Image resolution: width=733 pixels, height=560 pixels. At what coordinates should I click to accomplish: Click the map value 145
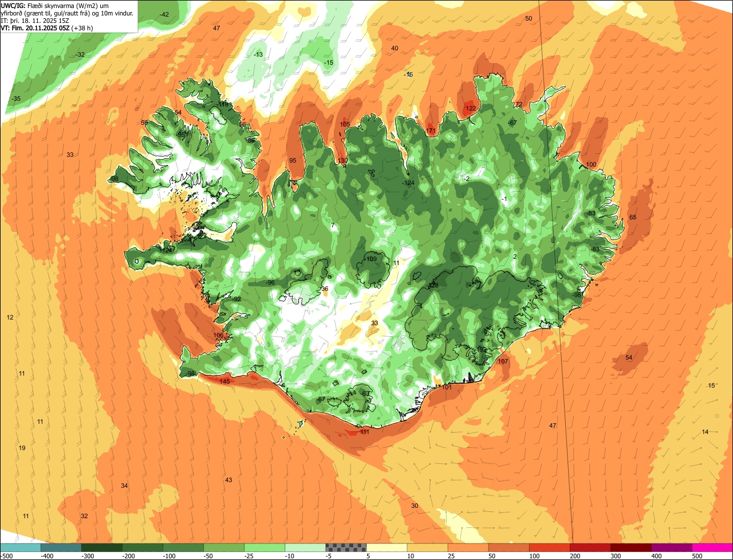coord(224,381)
